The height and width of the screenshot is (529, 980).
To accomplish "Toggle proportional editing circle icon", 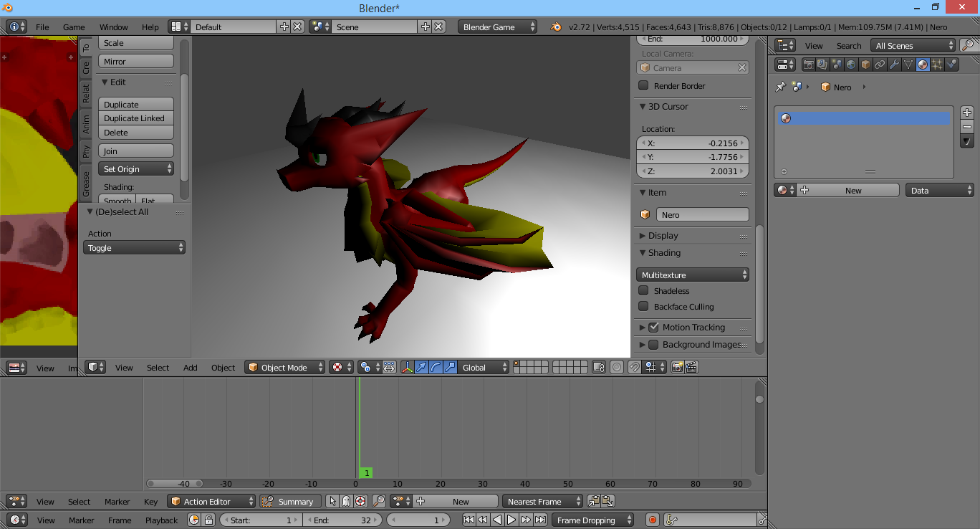I will pos(617,367).
